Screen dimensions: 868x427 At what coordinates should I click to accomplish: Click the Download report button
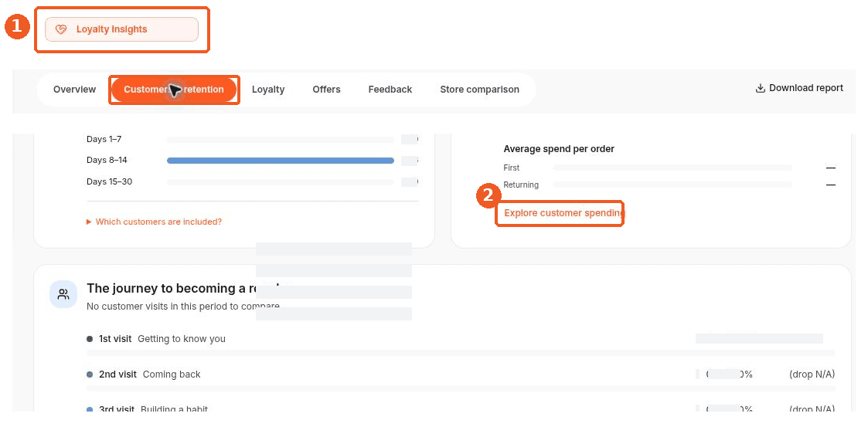(799, 88)
